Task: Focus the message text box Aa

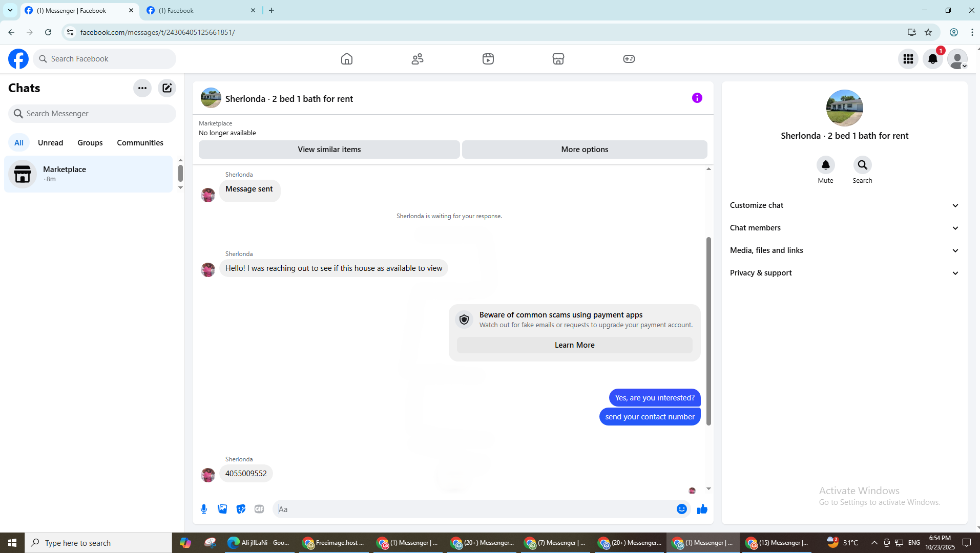Action: (x=474, y=509)
